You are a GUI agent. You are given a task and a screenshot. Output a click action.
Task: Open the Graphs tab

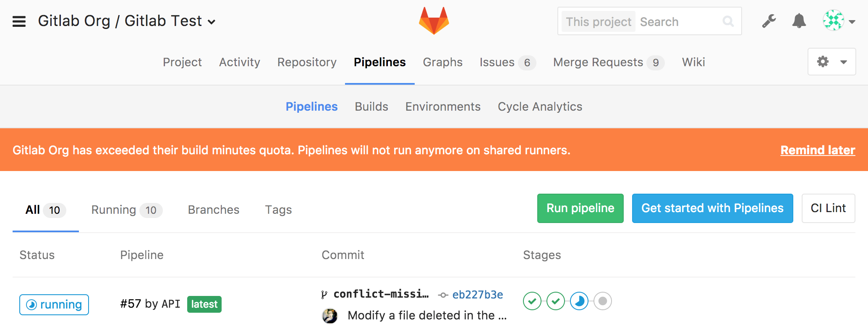tap(443, 62)
